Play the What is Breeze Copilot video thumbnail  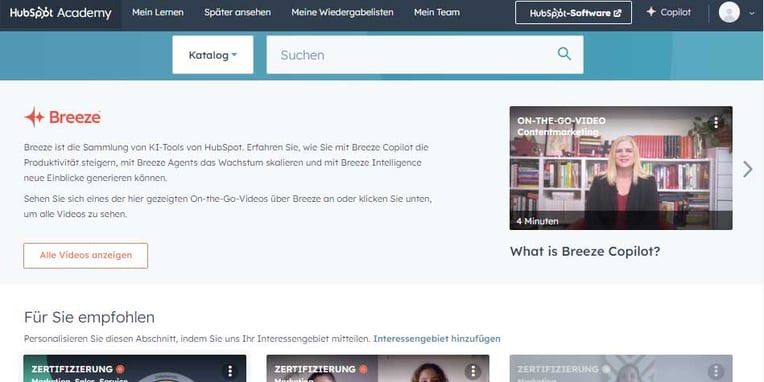(x=621, y=168)
